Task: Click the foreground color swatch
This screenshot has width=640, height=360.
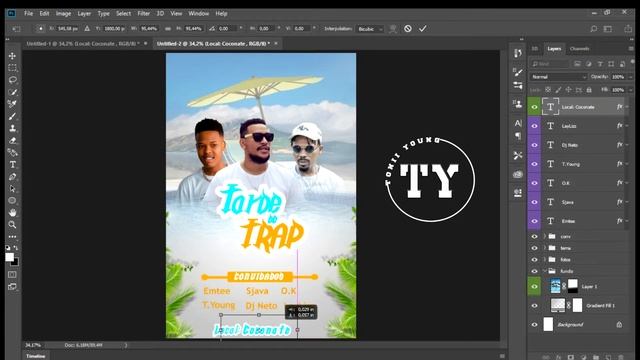Action: (9, 257)
